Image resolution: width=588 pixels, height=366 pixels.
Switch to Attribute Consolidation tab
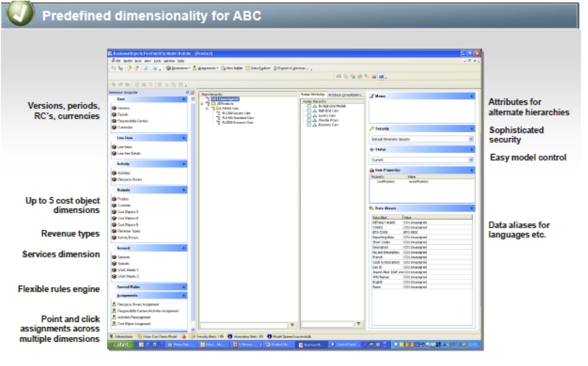(x=345, y=95)
